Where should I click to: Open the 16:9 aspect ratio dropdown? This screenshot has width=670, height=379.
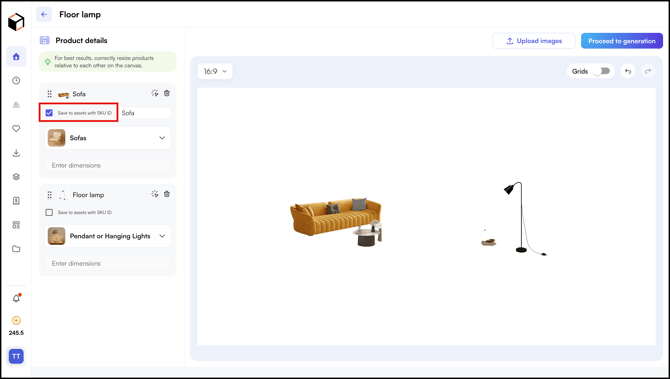[x=215, y=71]
